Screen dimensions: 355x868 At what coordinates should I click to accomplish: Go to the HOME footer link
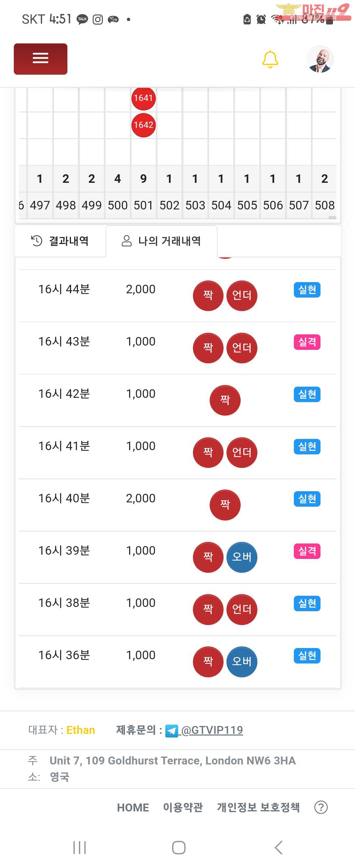133,808
